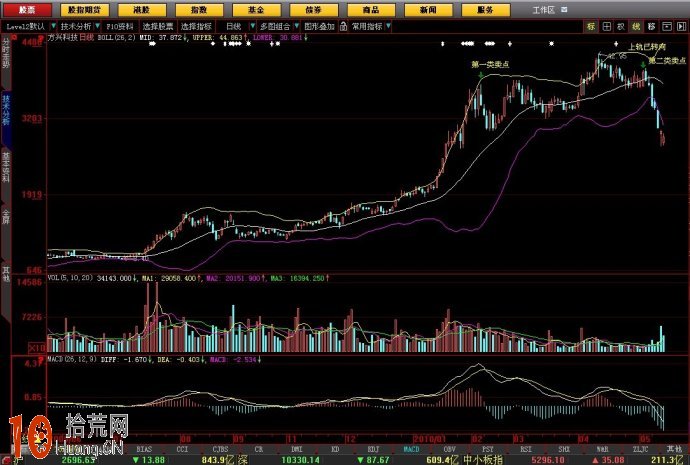This screenshot has width=690, height=465.
Task: Switch bottom indicator to KD
Action: [x=335, y=449]
